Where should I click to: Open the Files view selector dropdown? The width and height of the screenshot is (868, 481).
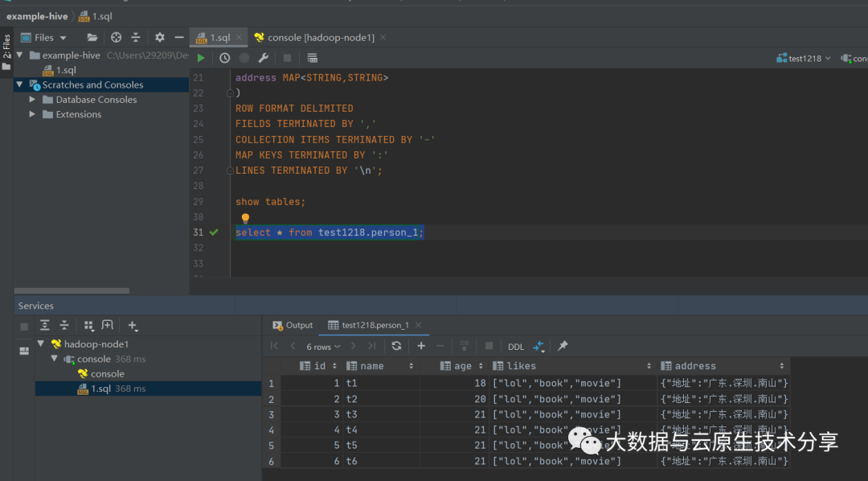(x=43, y=38)
